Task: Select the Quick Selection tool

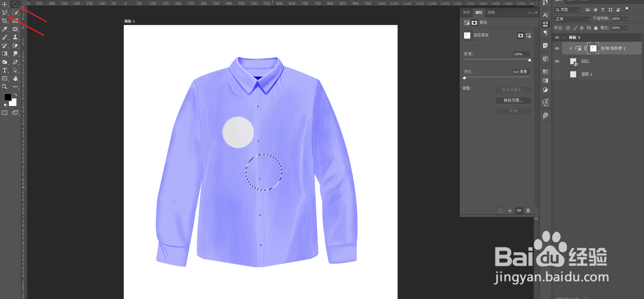Action: click(15, 13)
